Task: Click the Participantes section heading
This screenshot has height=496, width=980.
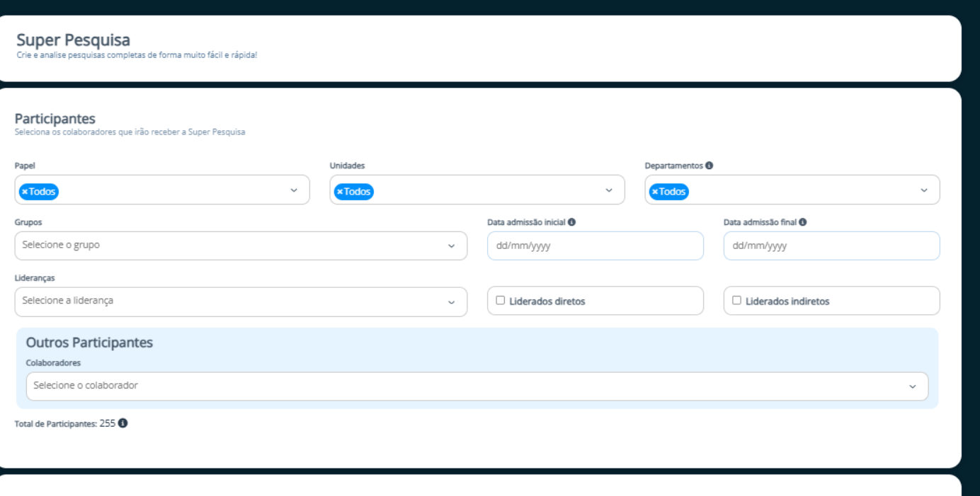Action: click(55, 118)
